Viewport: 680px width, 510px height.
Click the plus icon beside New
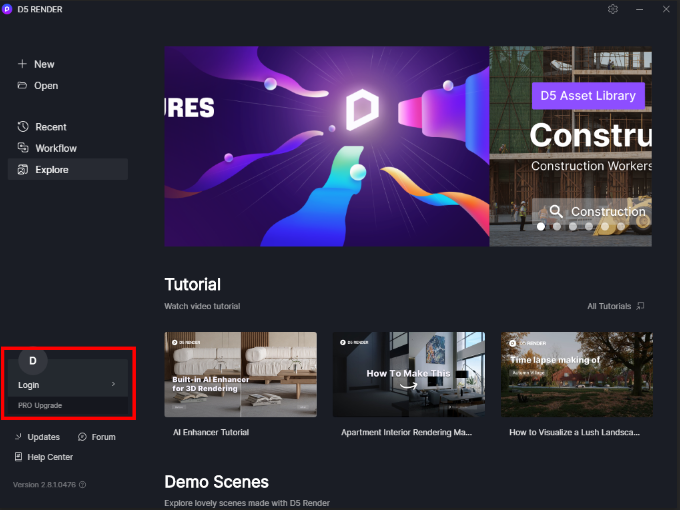[22, 64]
